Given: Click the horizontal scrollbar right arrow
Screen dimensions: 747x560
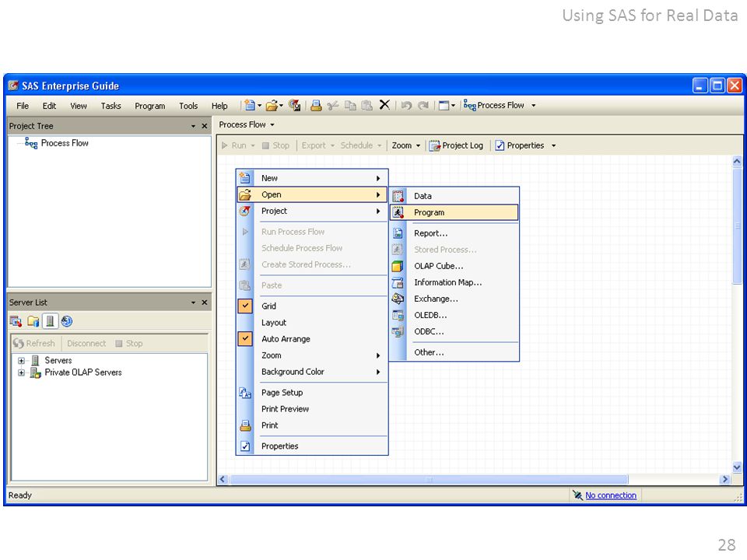Looking at the screenshot, I should click(725, 479).
